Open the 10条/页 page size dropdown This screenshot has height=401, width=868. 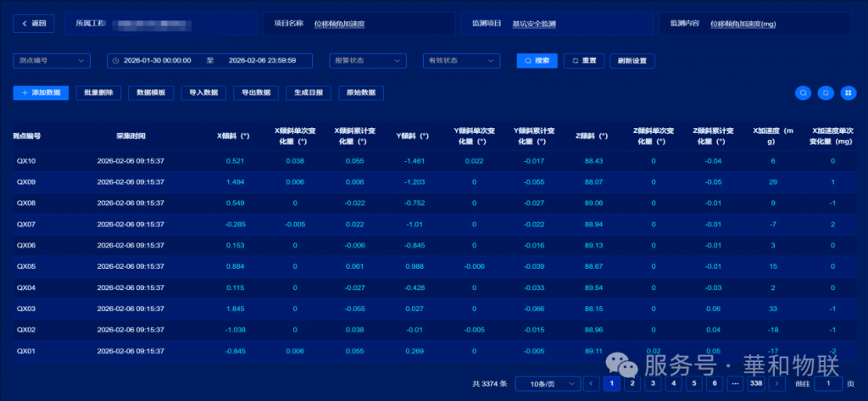pos(548,383)
